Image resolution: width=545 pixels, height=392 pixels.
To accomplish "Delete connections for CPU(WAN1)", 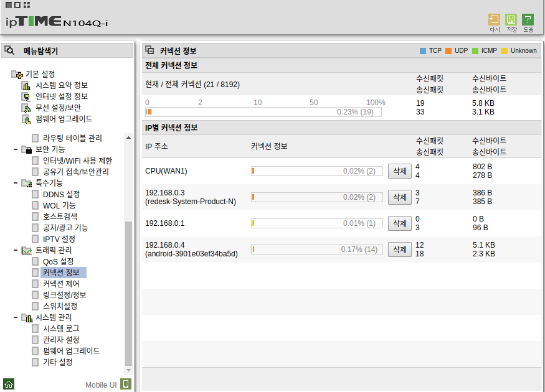I will [400, 171].
